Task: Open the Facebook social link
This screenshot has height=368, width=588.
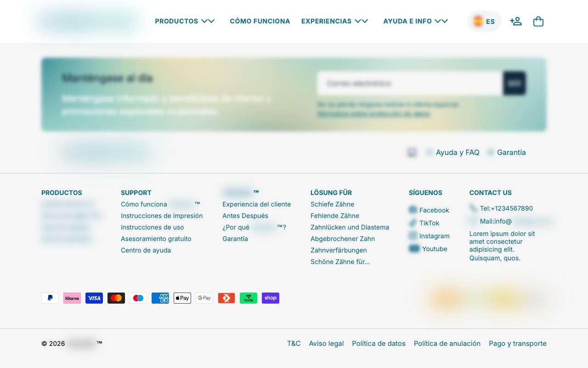Action: [x=429, y=210]
